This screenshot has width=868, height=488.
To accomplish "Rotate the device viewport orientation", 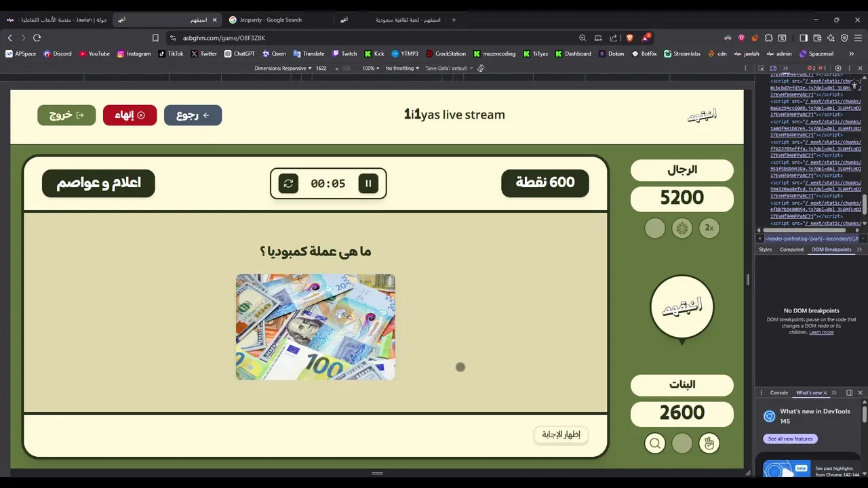I will click(x=481, y=68).
